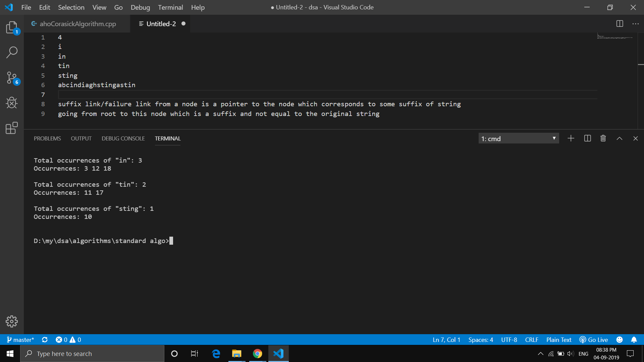Click the Windows search box
The width and height of the screenshot is (644, 362).
click(92, 354)
